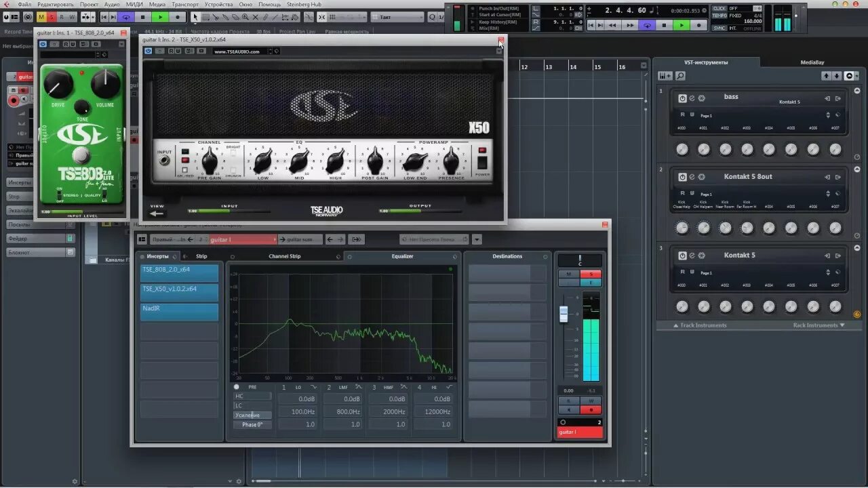Viewport: 868px width, 488px height.
Task: Expand the Rack Instruments dropdown
Action: click(x=818, y=325)
